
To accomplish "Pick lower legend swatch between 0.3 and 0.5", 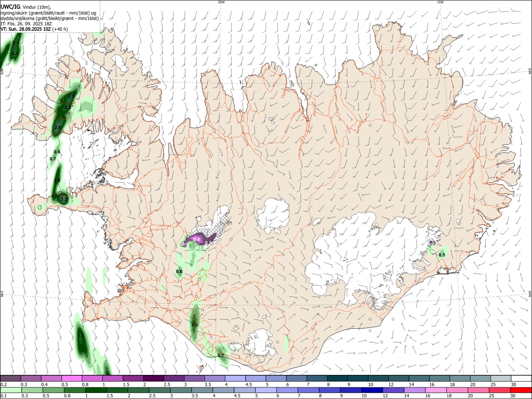I will tap(32, 390).
